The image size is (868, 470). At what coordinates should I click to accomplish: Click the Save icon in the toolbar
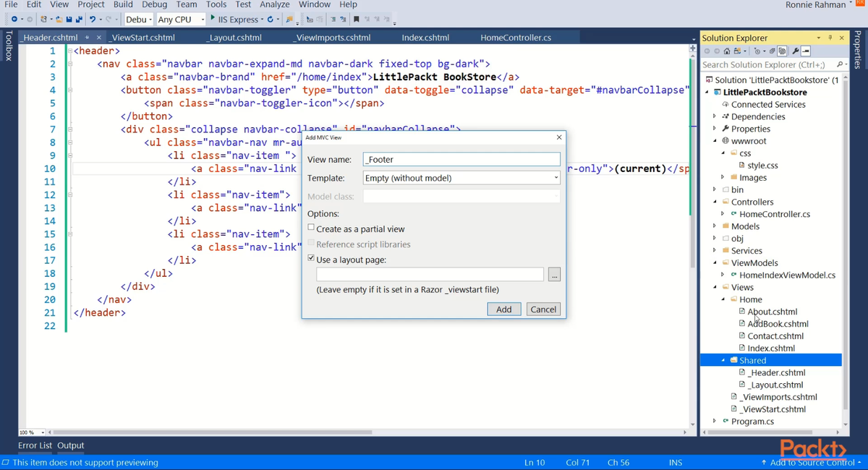coord(69,20)
